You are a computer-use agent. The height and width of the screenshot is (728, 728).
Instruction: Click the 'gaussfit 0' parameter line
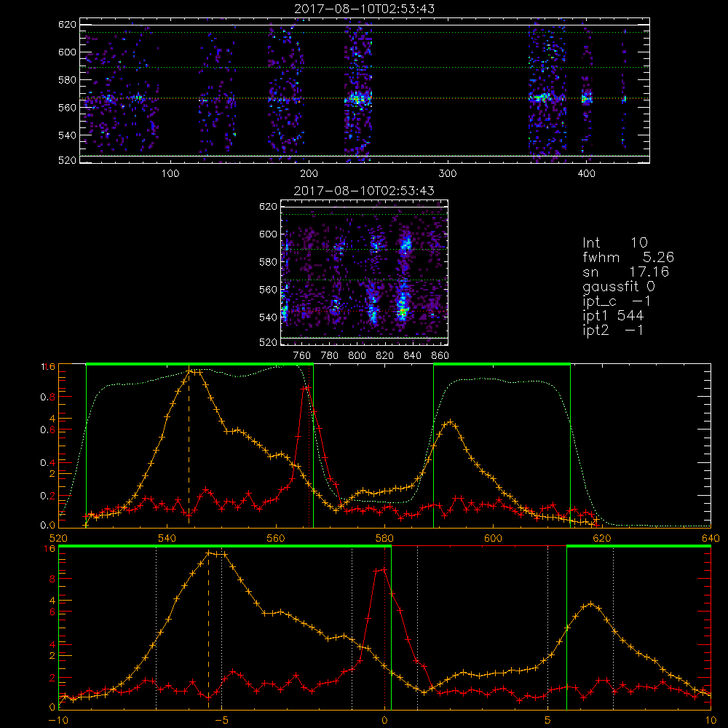click(x=618, y=286)
